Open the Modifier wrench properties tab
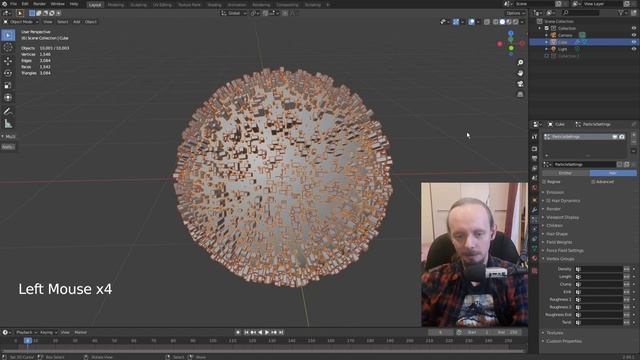The width and height of the screenshot is (640, 360). [x=534, y=210]
